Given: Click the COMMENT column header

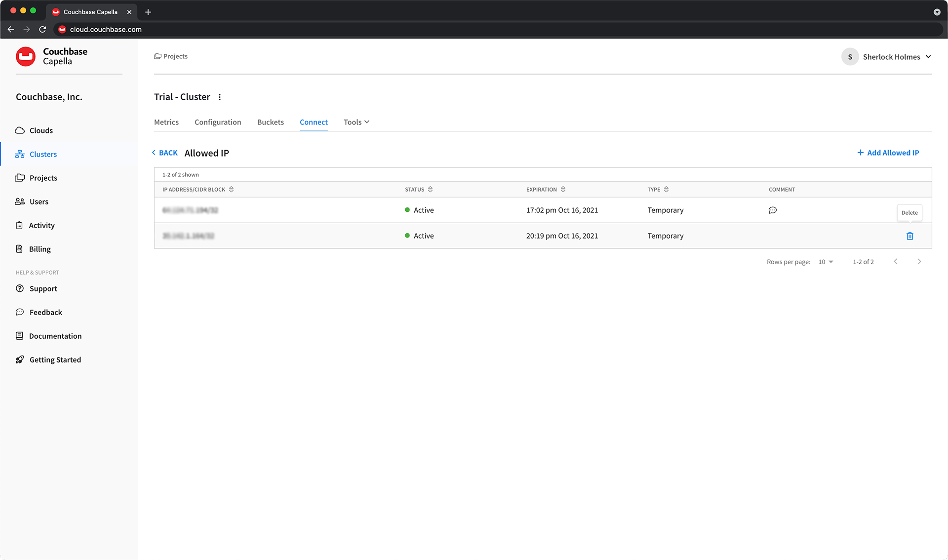Looking at the screenshot, I should (x=782, y=190).
